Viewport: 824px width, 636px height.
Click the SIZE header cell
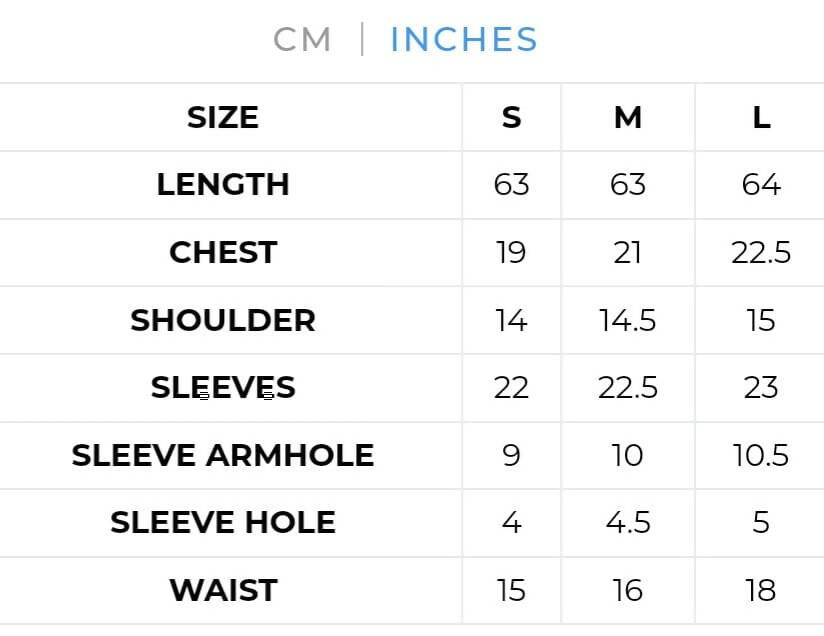tap(223, 118)
